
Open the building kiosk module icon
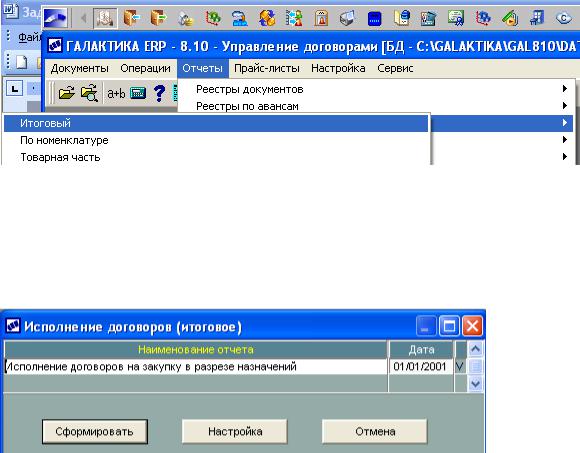click(x=321, y=18)
